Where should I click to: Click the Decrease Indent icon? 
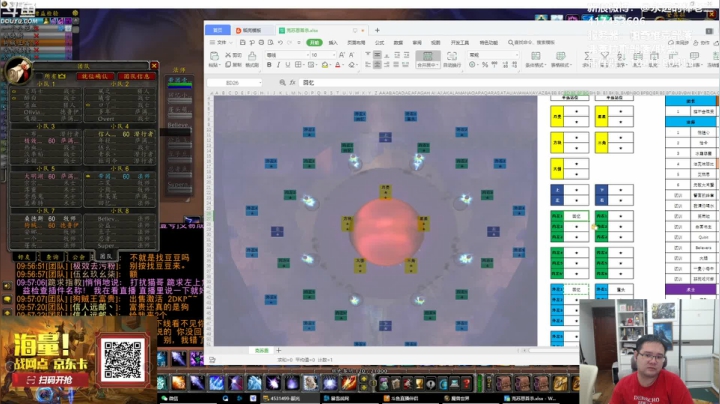click(397, 55)
